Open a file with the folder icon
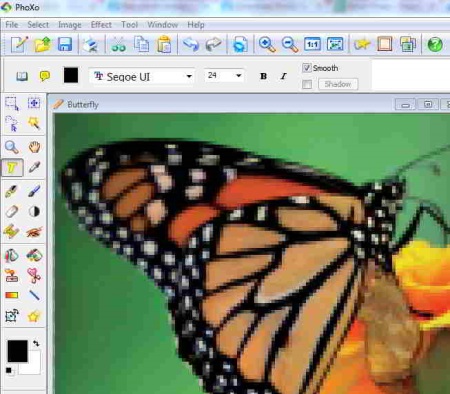The image size is (450, 394). click(x=42, y=44)
